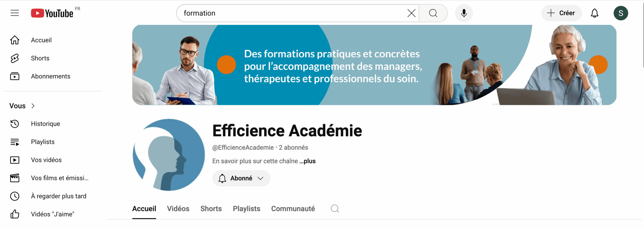Open Historique from the sidebar
644x229 pixels.
(45, 124)
